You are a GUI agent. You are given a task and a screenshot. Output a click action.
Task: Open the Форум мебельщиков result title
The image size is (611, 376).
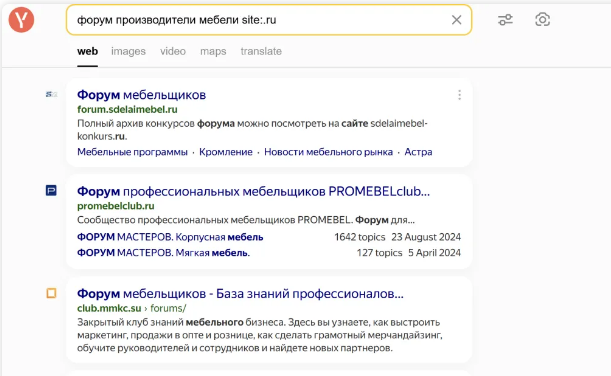[141, 95]
